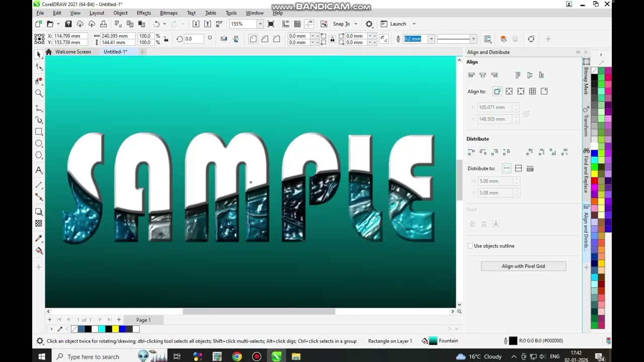This screenshot has width=644, height=362.
Task: Mirror the object horizontally
Action: tap(224, 39)
